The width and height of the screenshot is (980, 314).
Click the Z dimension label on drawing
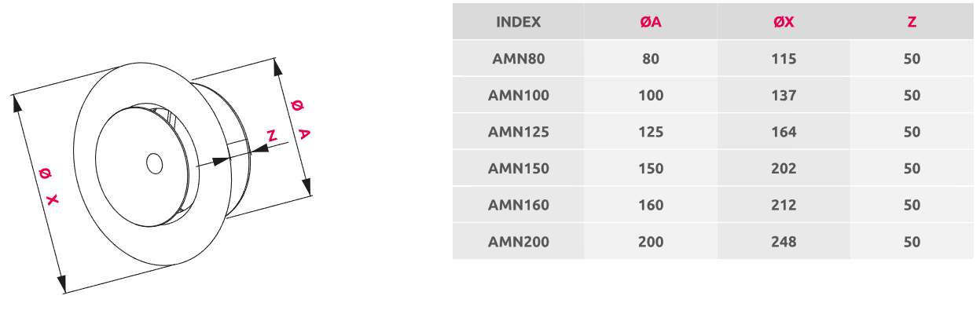[272, 137]
